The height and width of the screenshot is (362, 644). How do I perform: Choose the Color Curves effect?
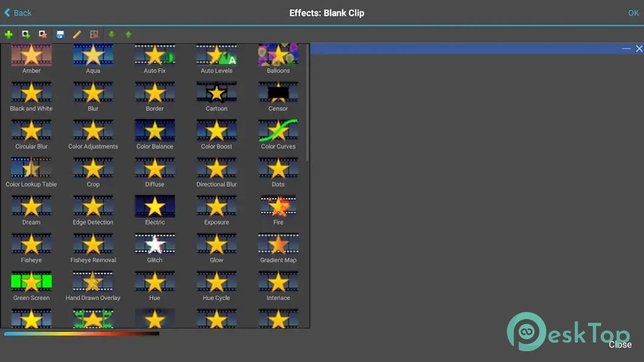tap(278, 135)
